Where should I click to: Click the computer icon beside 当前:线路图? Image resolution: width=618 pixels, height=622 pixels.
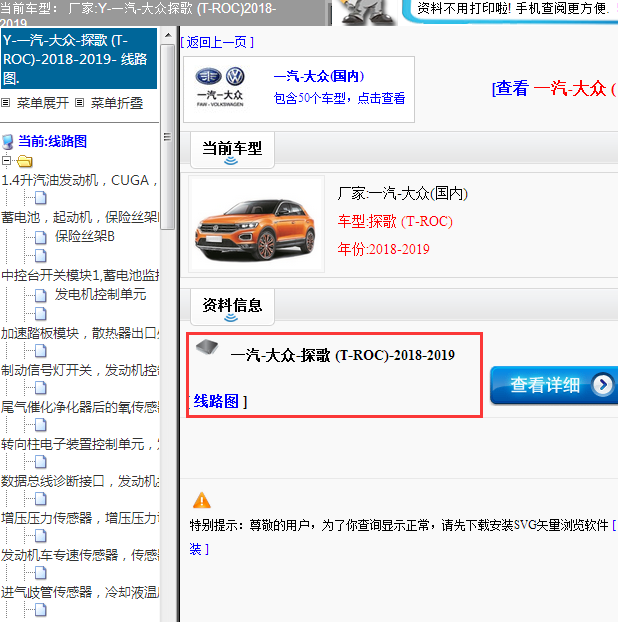8,142
